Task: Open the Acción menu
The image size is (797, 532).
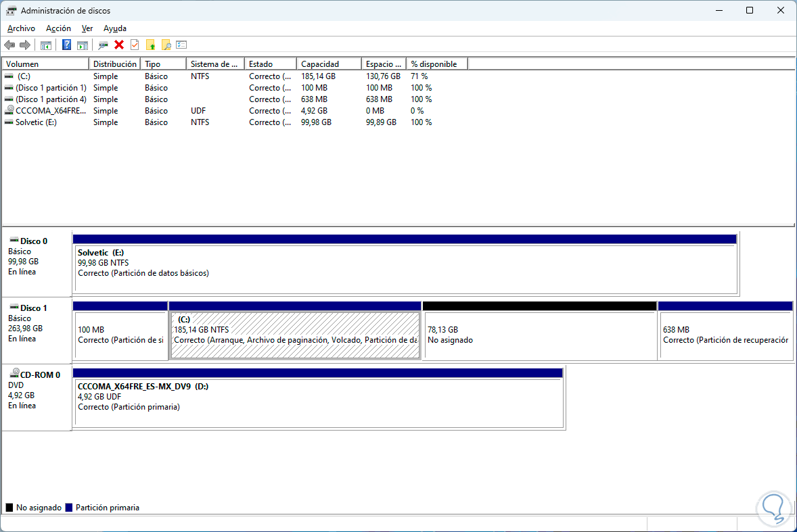Action: pyautogui.click(x=58, y=28)
